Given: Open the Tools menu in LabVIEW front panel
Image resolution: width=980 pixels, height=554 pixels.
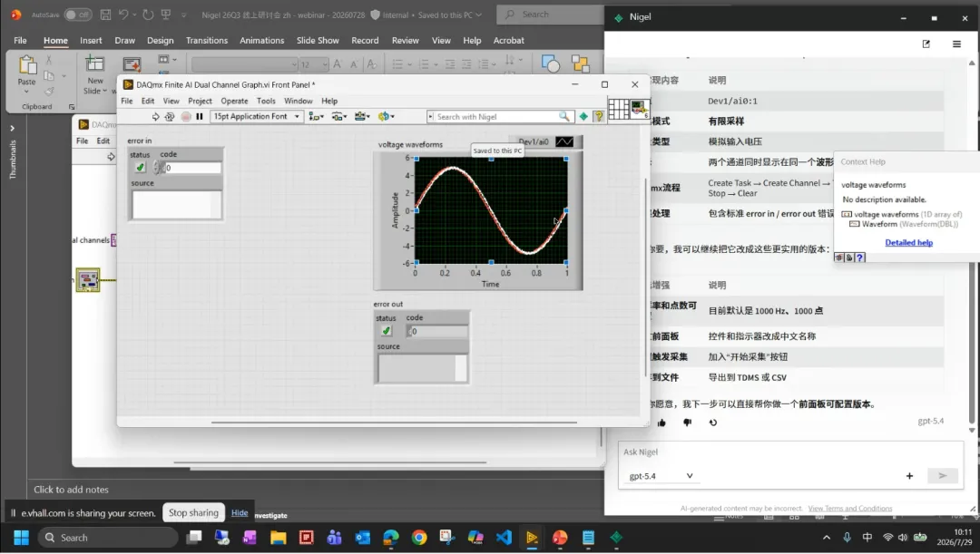Looking at the screenshot, I should (x=266, y=101).
